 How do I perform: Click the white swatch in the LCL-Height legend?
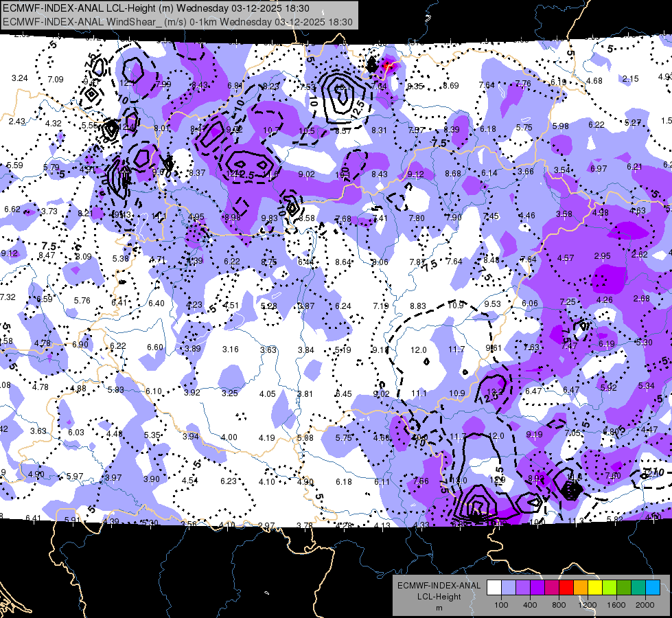(x=494, y=587)
